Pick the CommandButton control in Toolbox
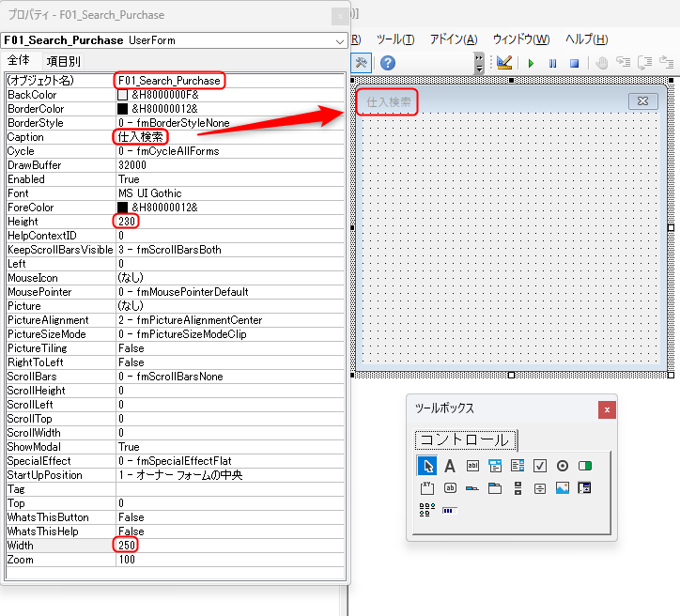Screen dimensions: 680x616 pyautogui.click(x=450, y=488)
